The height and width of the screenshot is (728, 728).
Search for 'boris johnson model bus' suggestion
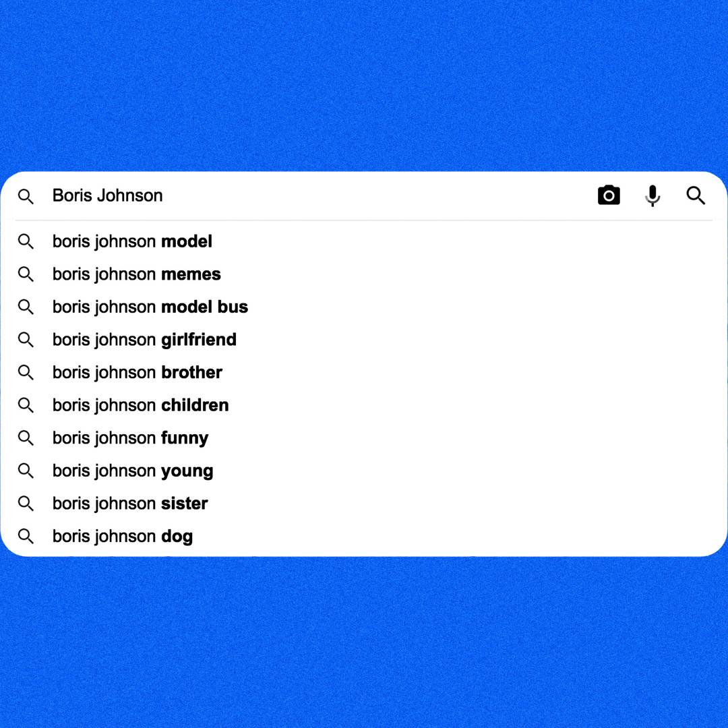(150, 307)
